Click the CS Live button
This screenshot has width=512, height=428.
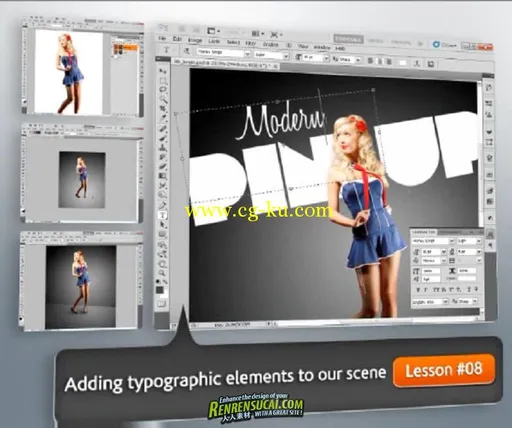point(444,45)
